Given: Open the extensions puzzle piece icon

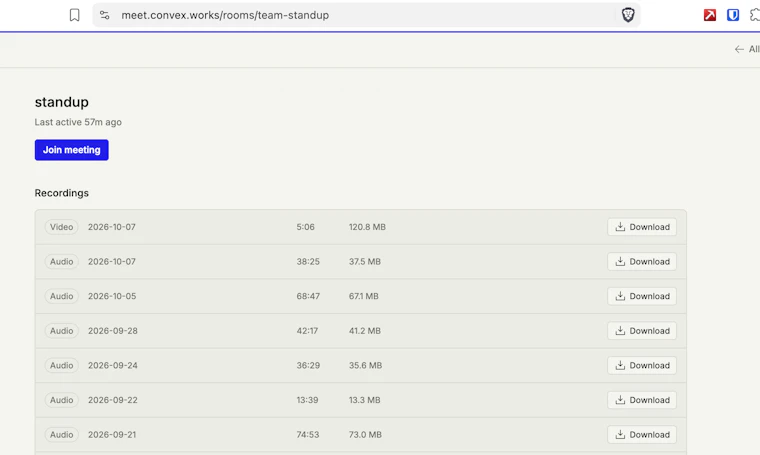Looking at the screenshot, I should 755,15.
